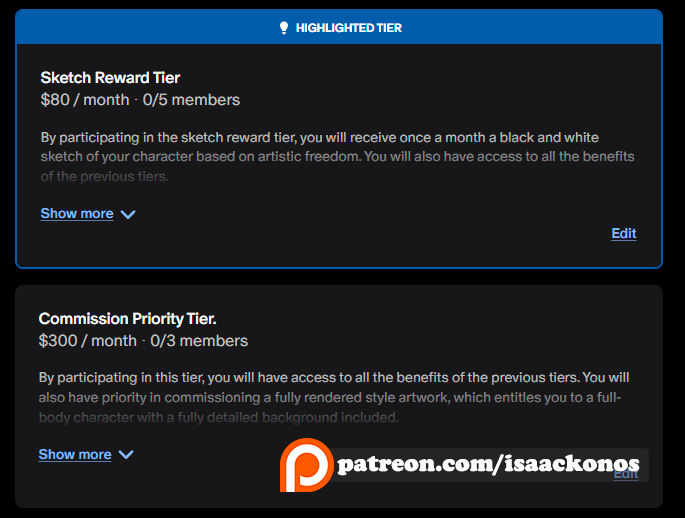685x518 pixels.
Task: Open 'Show more' in Sketch Reward Tier
Action: point(77,214)
